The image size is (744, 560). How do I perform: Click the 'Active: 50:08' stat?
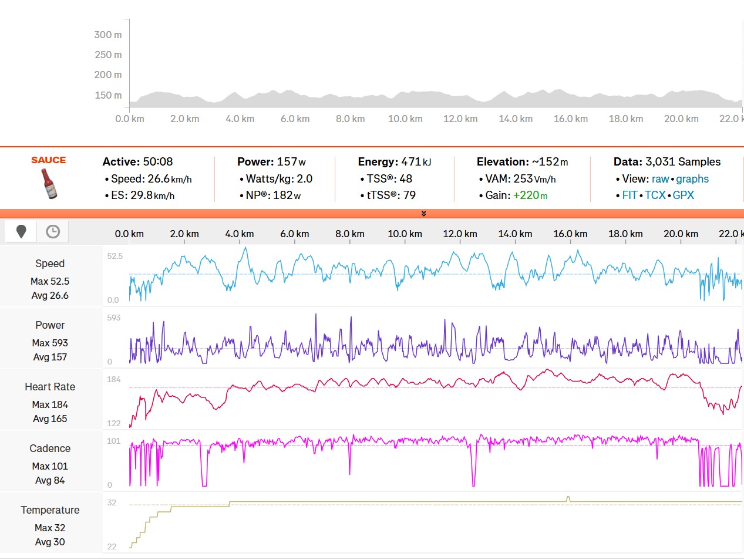tap(137, 162)
